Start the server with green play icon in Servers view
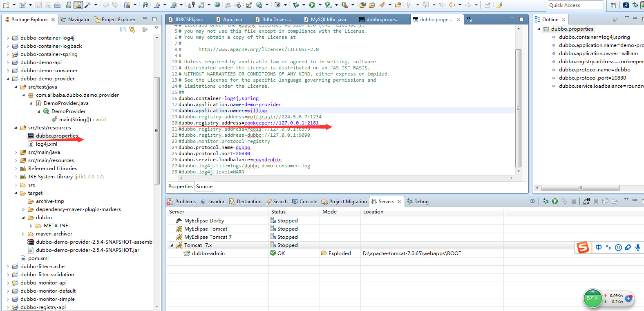The height and width of the screenshot is (311, 644). point(555,201)
